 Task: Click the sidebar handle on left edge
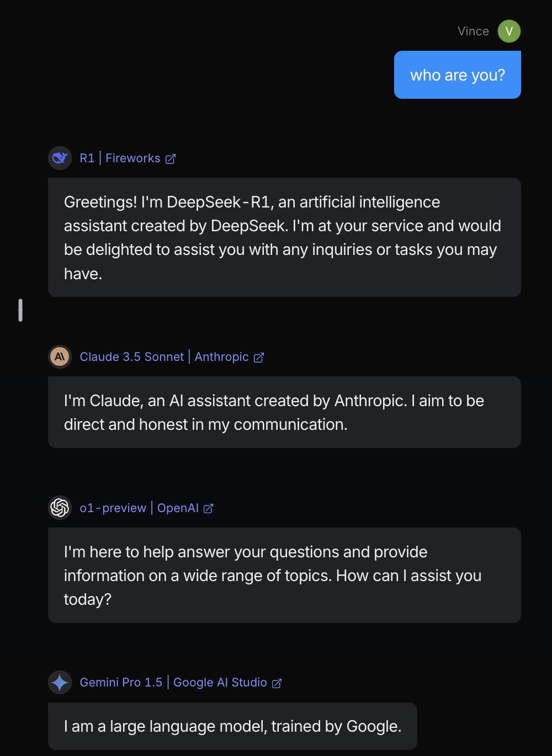pyautogui.click(x=20, y=310)
